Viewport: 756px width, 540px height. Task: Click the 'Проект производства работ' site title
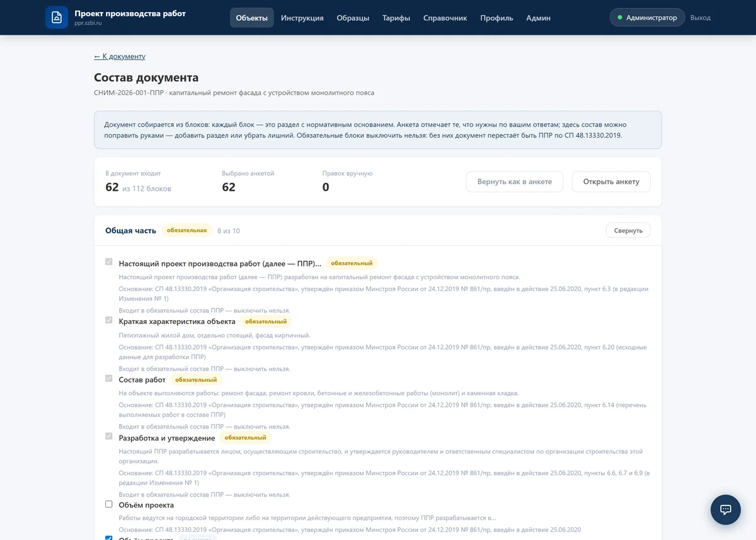130,13
